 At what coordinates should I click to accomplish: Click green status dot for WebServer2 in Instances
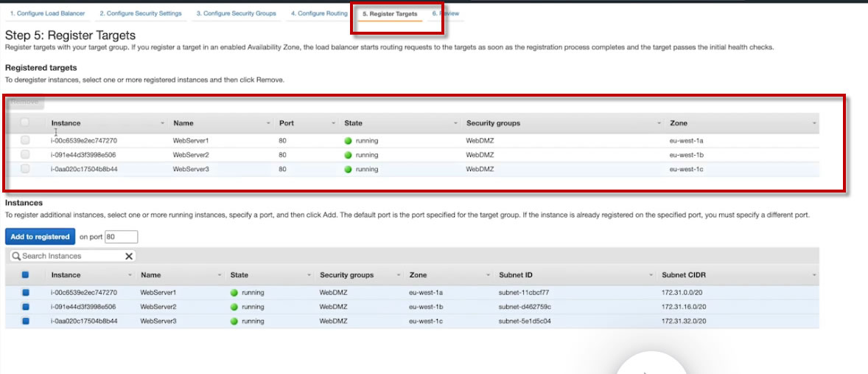[x=234, y=306]
